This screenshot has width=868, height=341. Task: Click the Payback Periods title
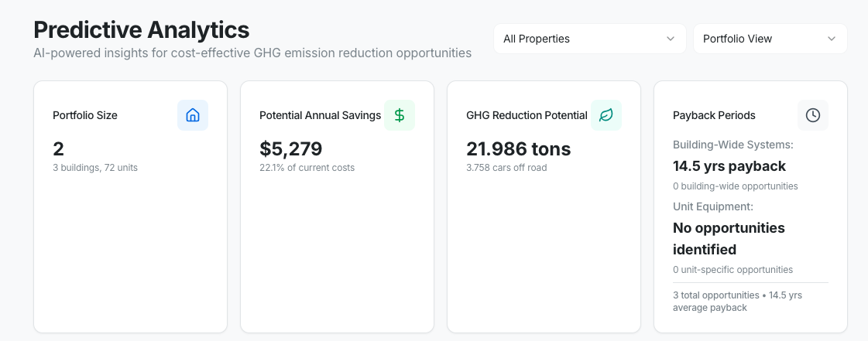714,115
